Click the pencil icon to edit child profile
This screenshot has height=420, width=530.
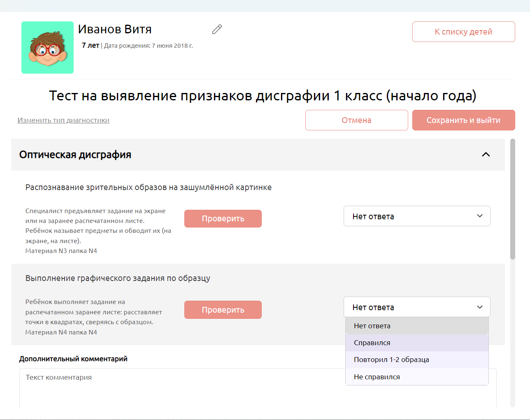[x=217, y=29]
